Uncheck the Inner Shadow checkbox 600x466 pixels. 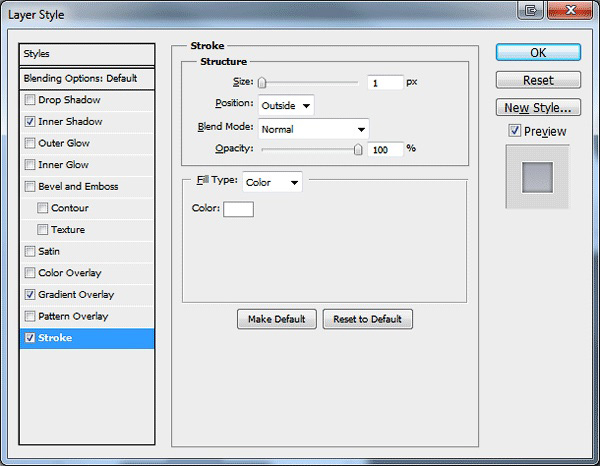point(29,122)
